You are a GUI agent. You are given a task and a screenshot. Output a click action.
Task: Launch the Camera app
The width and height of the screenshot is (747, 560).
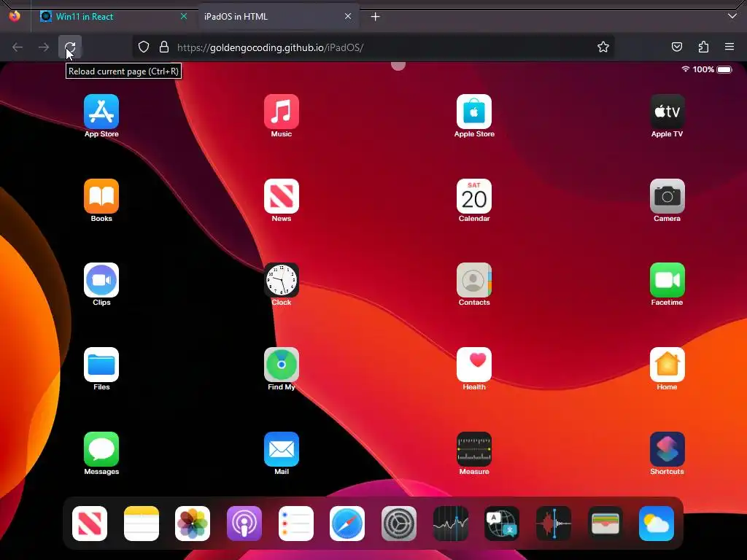coord(667,196)
